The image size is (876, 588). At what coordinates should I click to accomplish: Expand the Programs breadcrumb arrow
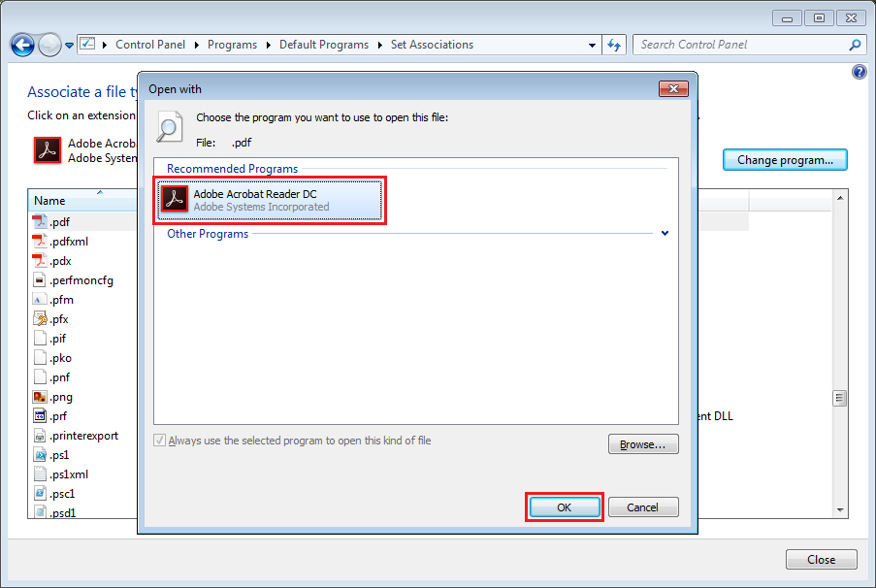pyautogui.click(x=268, y=45)
